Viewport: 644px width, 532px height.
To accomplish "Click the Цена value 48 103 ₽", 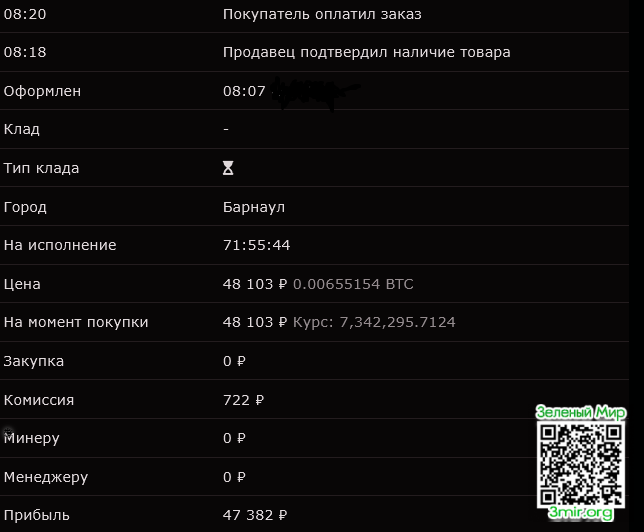I will click(x=255, y=284).
